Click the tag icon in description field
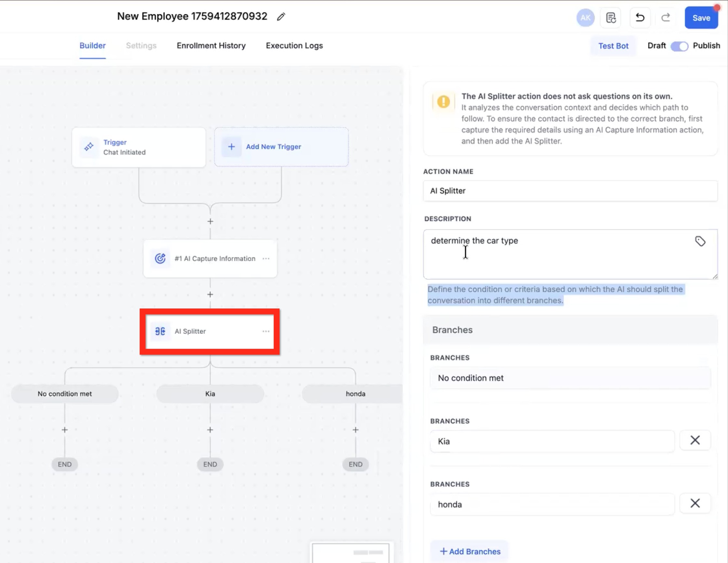The image size is (728, 563). tap(700, 241)
